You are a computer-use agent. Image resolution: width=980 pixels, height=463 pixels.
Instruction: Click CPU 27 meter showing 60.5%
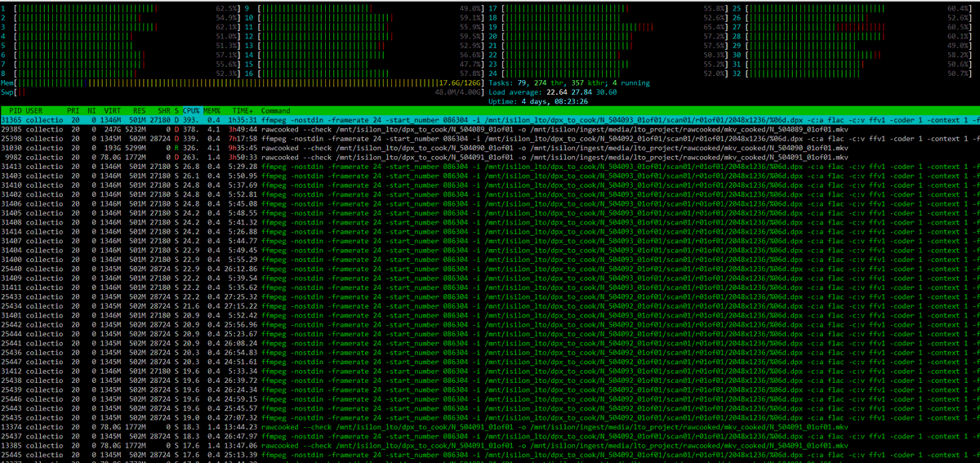click(853, 27)
